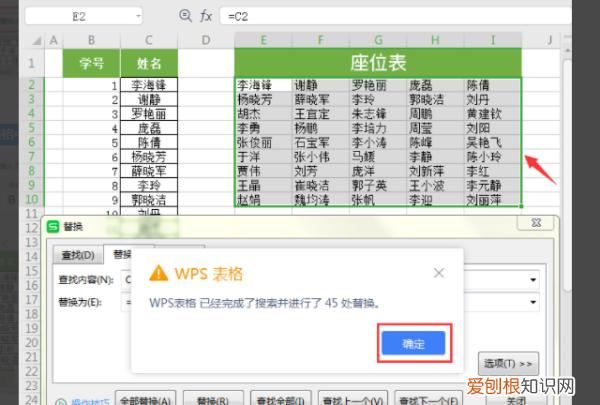Click the 学号 header cell

[91, 63]
